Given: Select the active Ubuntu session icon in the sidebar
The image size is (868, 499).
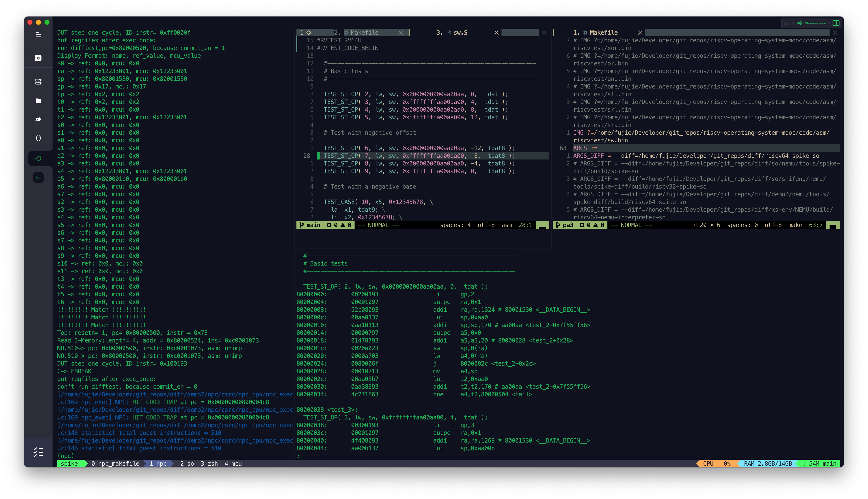Looking at the screenshot, I should 38,159.
